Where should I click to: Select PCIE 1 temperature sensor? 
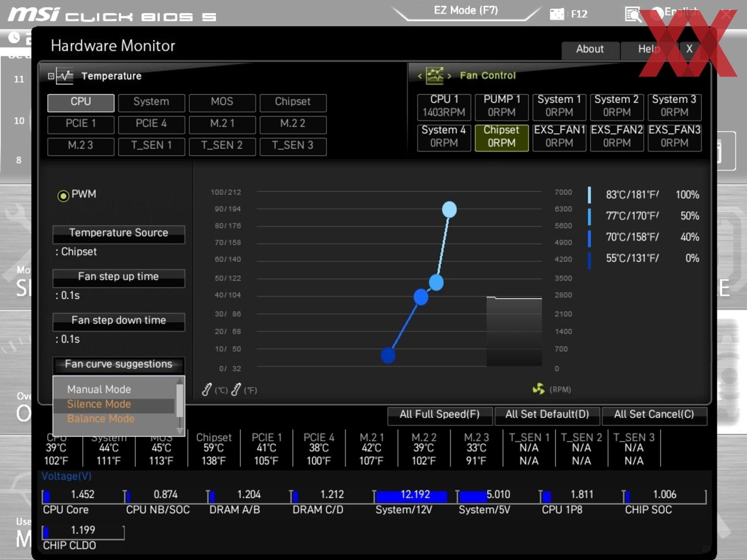(x=81, y=124)
